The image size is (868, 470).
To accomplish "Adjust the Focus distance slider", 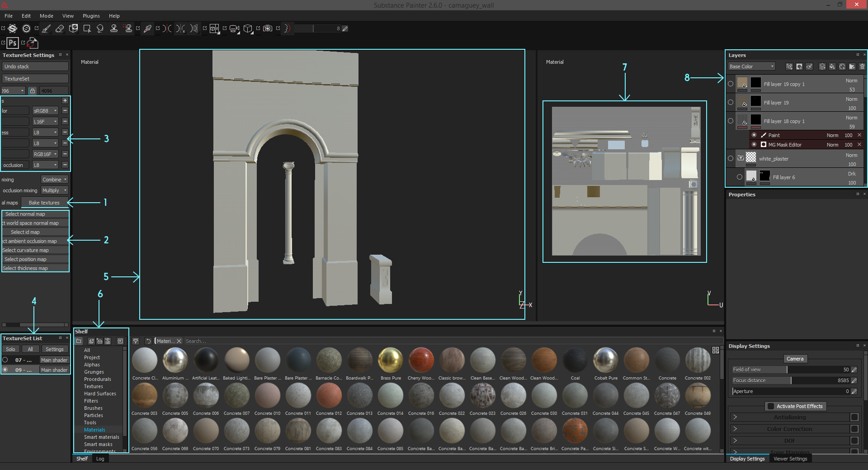I will [791, 380].
